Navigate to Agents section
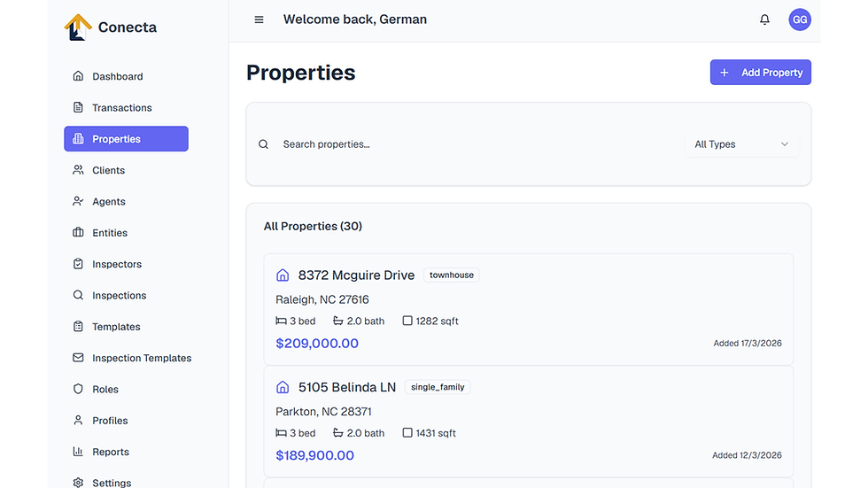 pyautogui.click(x=126, y=201)
